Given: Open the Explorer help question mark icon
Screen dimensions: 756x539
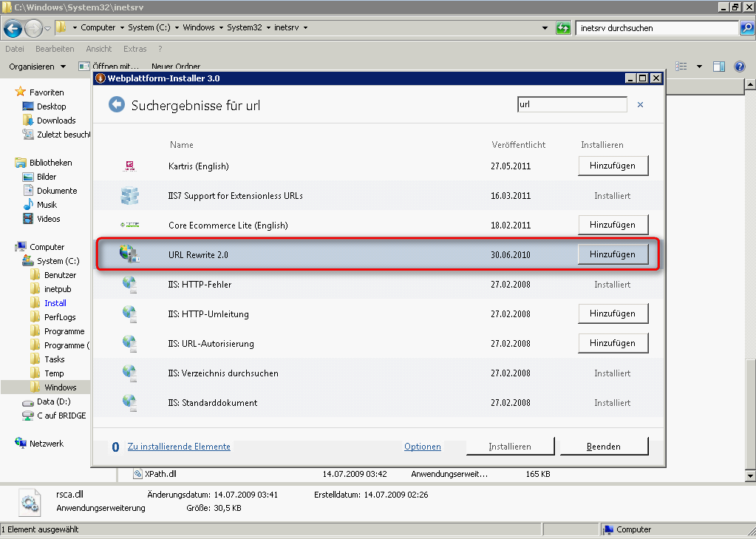Looking at the screenshot, I should (x=739, y=67).
